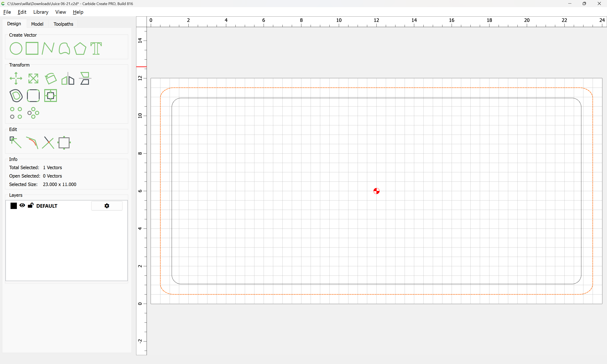607x364 pixels.
Task: Click the Open Selected 0 Vectors text
Action: pos(36,176)
